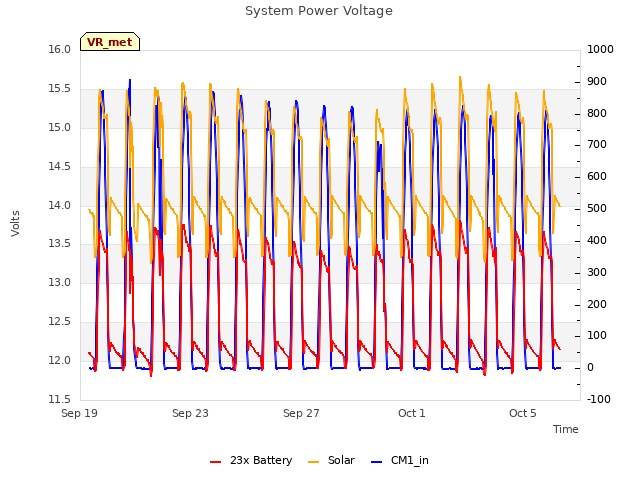Click the orange Solar legend swatch
The width and height of the screenshot is (640, 480).
point(313,462)
